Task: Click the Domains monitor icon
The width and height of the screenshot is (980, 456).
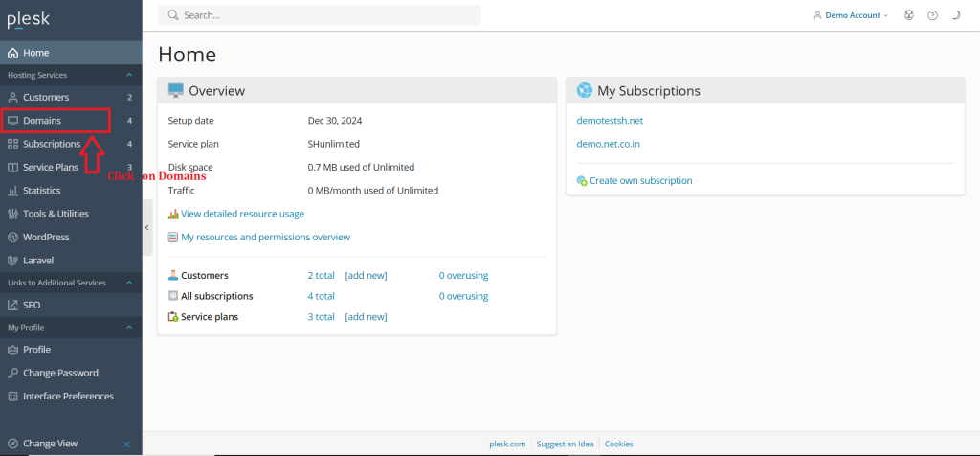Action: 12,121
